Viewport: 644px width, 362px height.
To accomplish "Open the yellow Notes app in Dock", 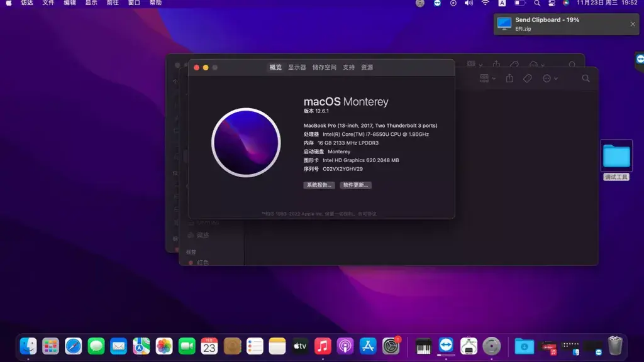I will [277, 346].
